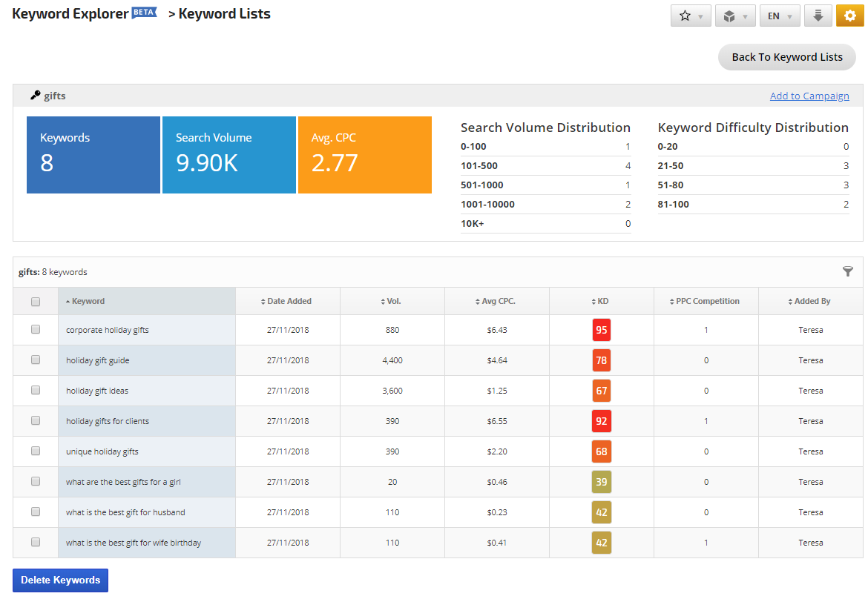Click the BETA badge icon
This screenshot has width=868, height=599.
(x=144, y=13)
